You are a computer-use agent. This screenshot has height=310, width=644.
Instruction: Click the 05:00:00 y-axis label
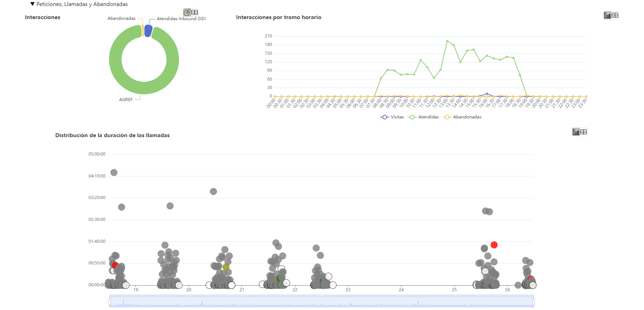tap(97, 154)
